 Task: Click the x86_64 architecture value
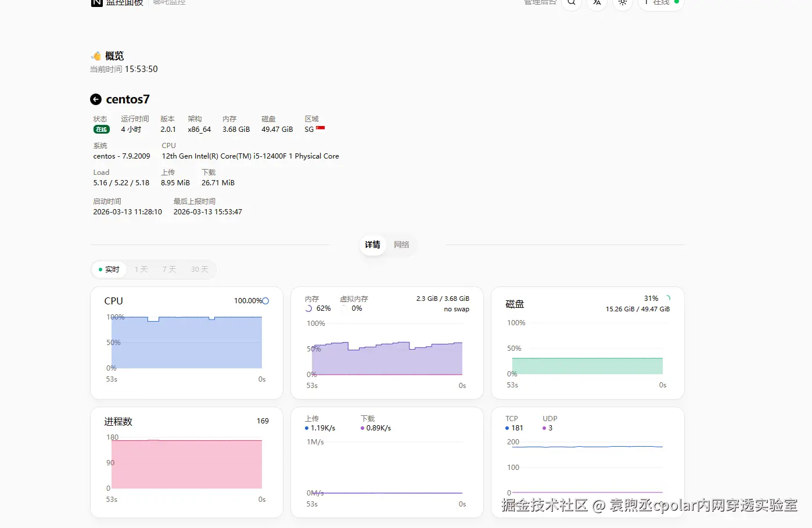pyautogui.click(x=199, y=130)
